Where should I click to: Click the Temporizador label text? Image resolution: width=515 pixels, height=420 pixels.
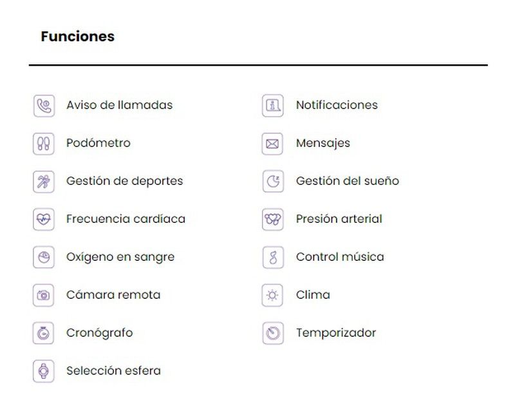pos(335,333)
